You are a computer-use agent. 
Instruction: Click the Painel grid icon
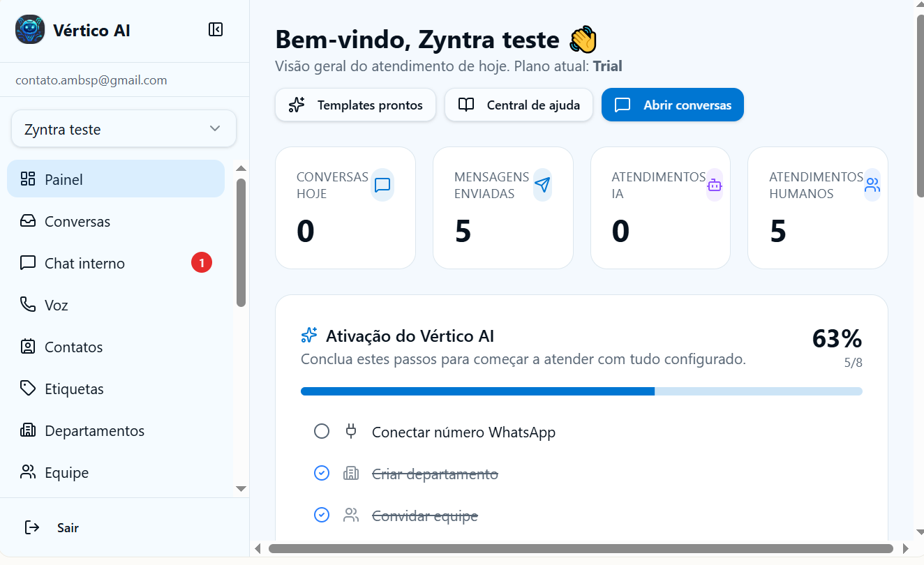[x=28, y=179]
